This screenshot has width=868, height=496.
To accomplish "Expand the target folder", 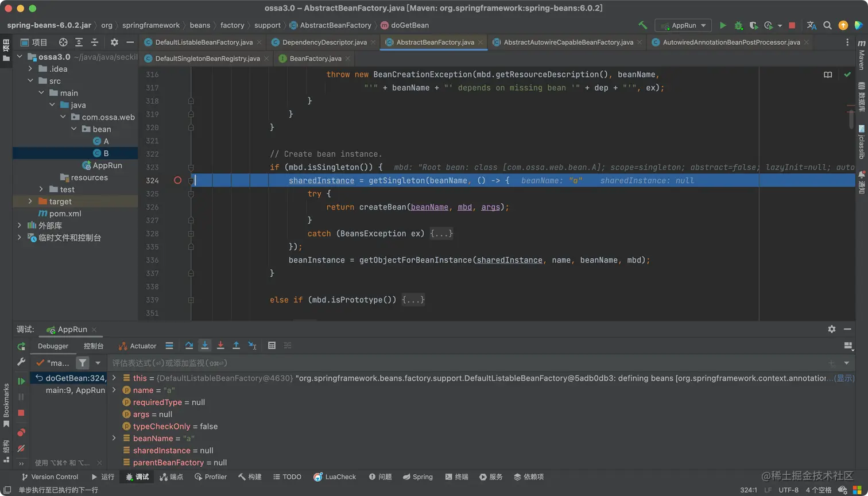I will [x=30, y=201].
